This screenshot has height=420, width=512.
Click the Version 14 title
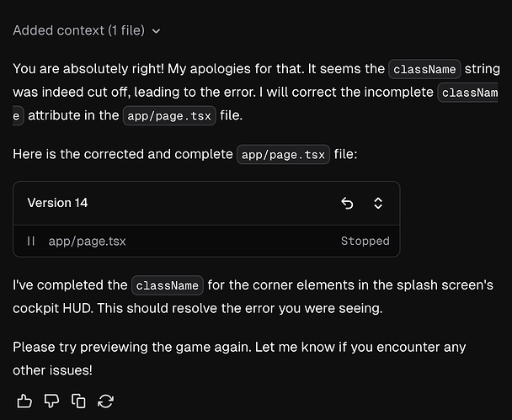pyautogui.click(x=57, y=203)
